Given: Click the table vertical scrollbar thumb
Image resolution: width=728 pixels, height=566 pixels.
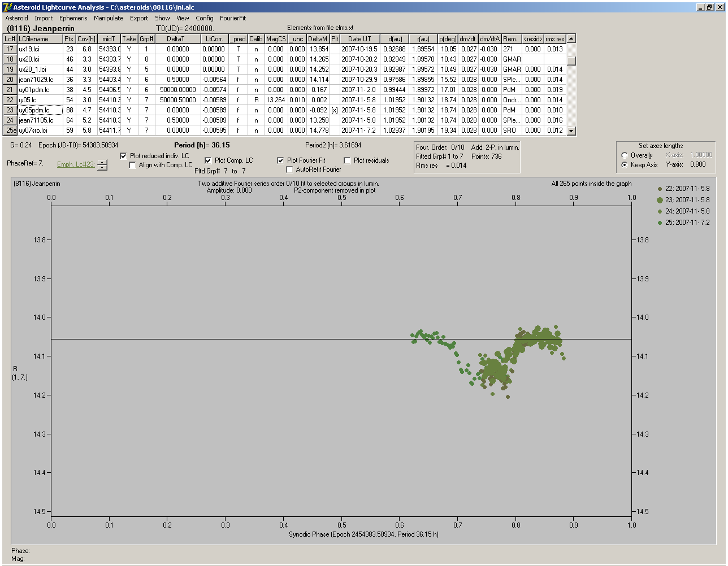Looking at the screenshot, I should (x=571, y=60).
